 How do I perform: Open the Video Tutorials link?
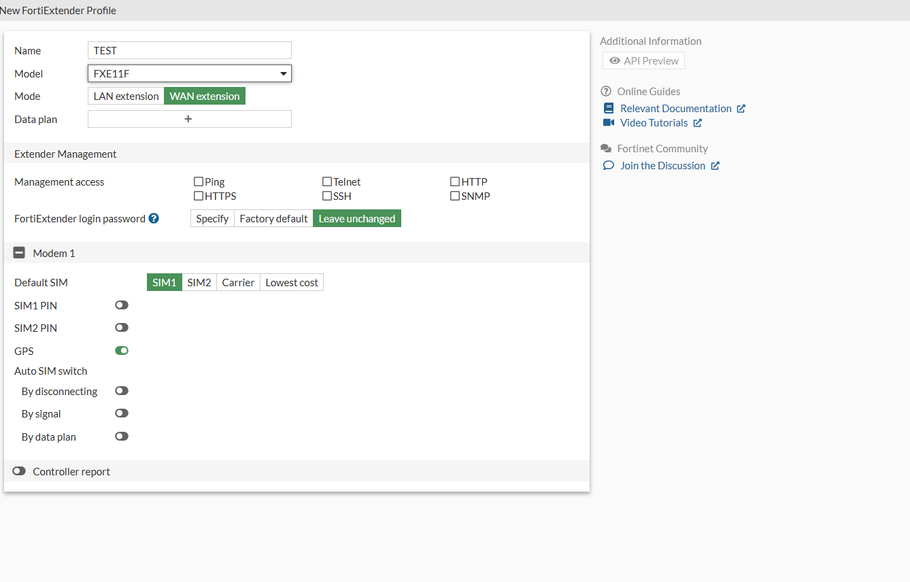pyautogui.click(x=653, y=123)
